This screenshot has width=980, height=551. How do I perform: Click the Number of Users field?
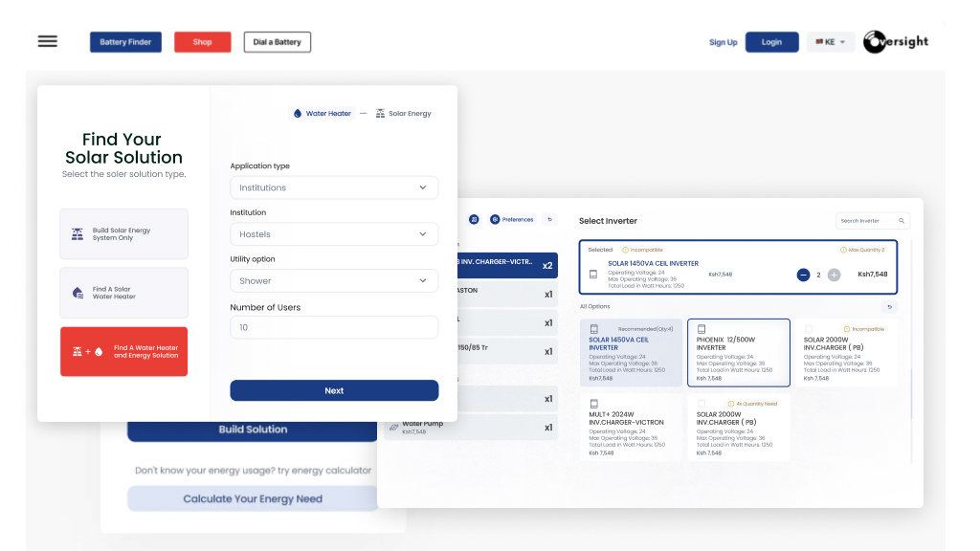pos(334,327)
